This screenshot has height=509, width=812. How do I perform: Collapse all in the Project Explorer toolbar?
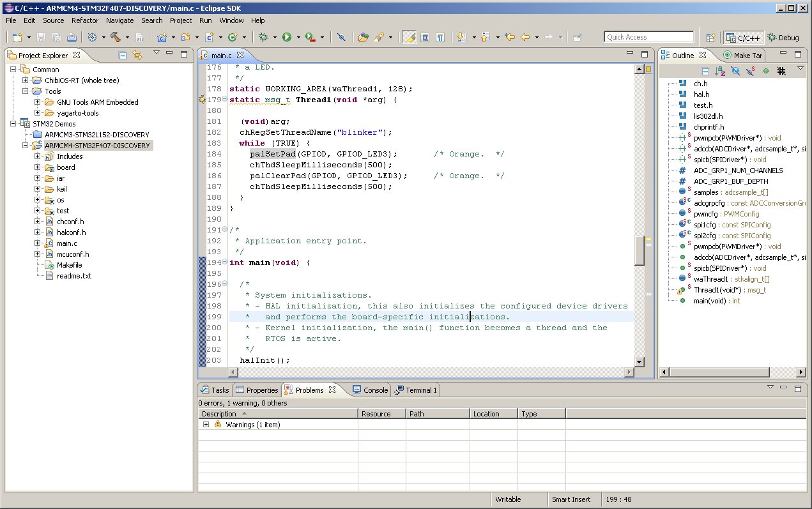click(123, 55)
